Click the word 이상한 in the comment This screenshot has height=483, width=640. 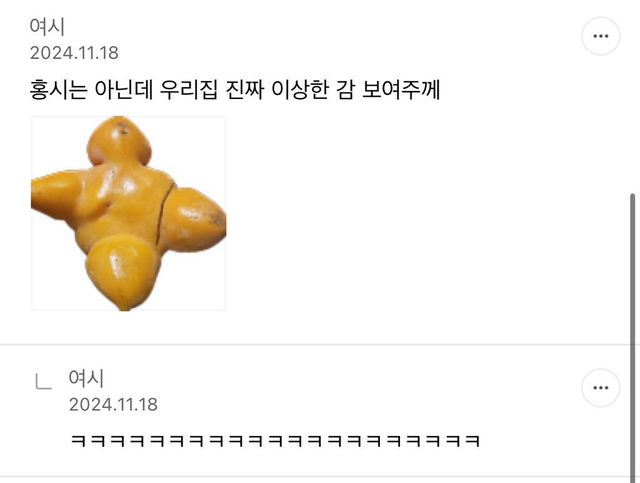(x=300, y=90)
